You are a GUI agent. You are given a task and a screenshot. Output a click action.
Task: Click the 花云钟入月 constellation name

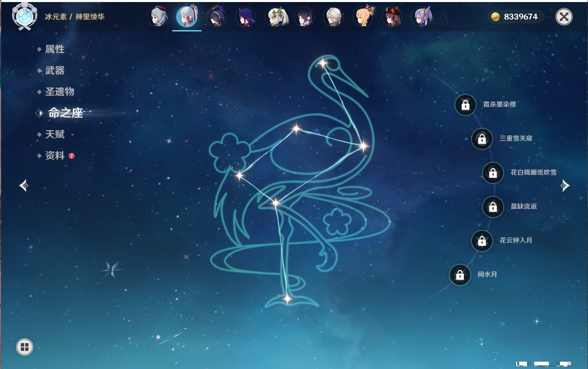pos(516,240)
